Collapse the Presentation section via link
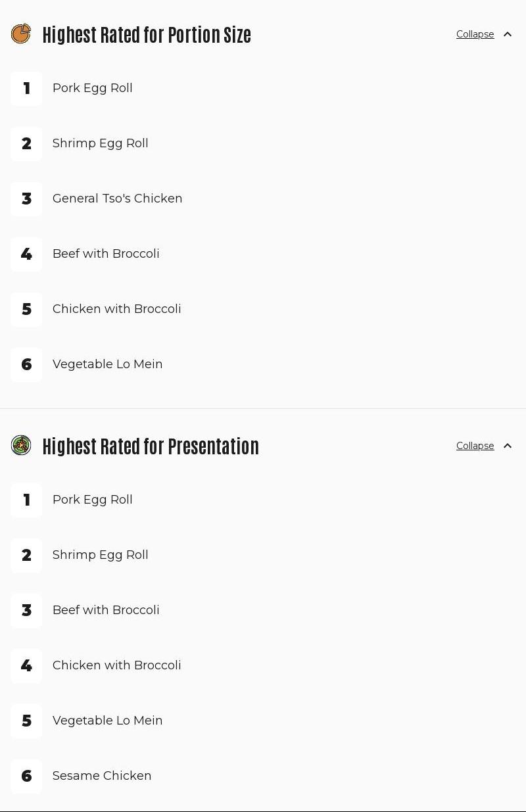The width and height of the screenshot is (526, 812). click(x=475, y=446)
